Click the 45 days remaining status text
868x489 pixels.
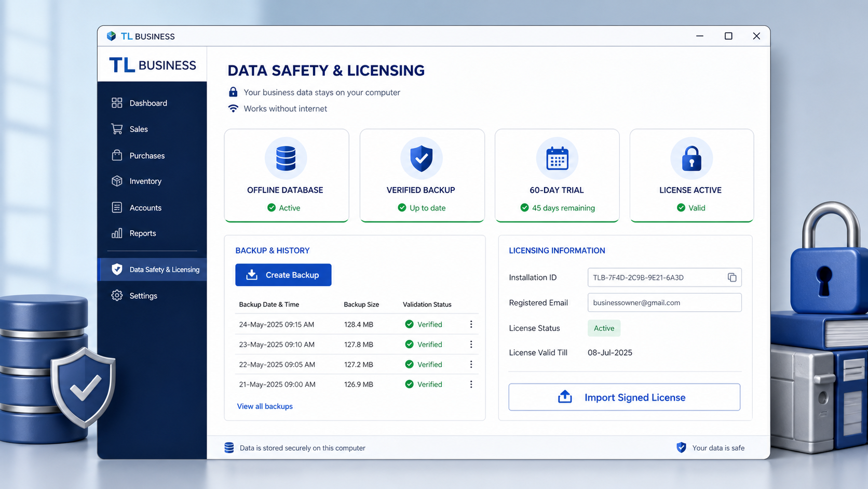pos(563,208)
